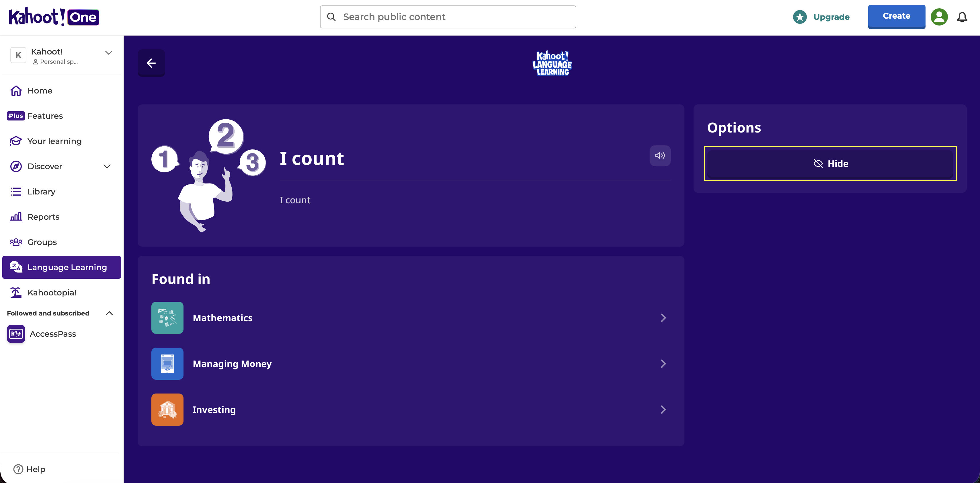The image size is (980, 483).
Task: Collapse Followed and subscribed section
Action: (109, 313)
